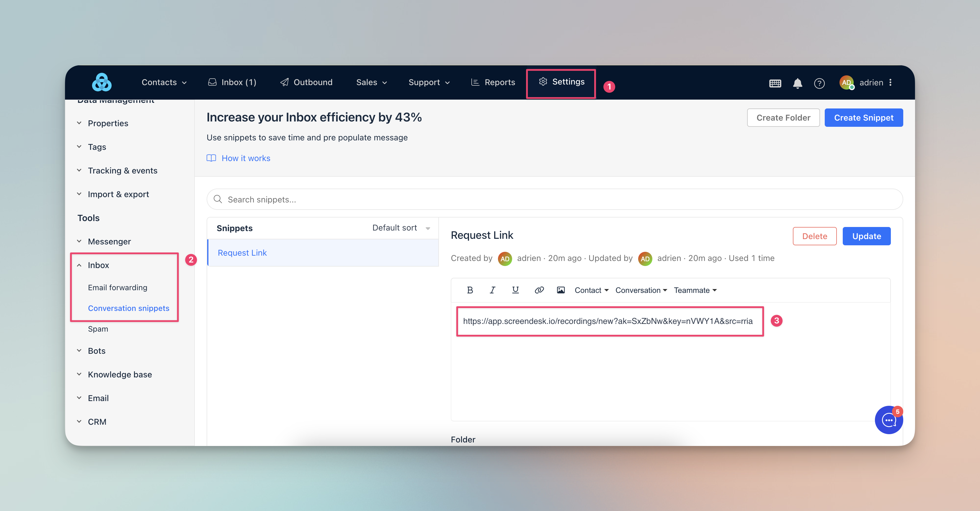Click the Italic formatting icon

(x=492, y=290)
